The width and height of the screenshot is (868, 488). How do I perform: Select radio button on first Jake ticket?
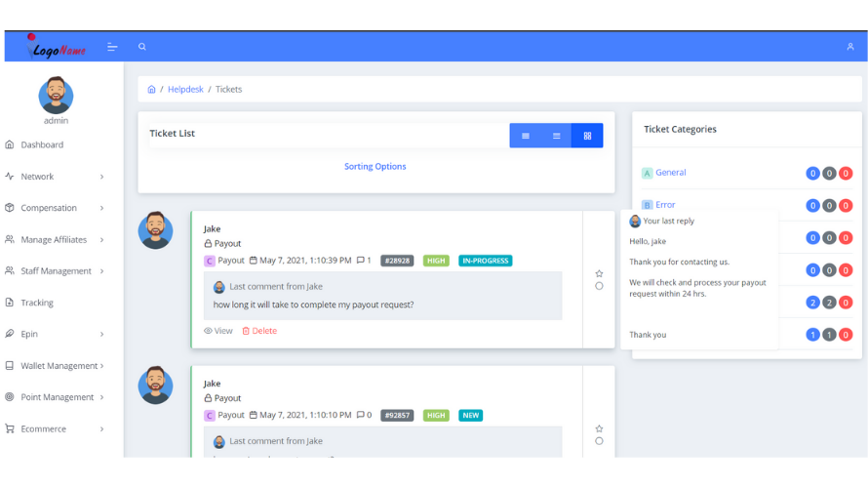pyautogui.click(x=599, y=286)
